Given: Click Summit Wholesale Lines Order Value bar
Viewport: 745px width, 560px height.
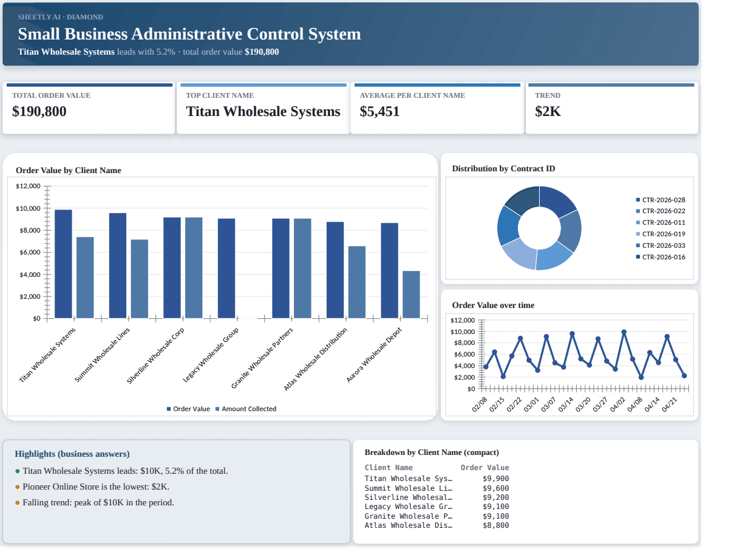Looking at the screenshot, I should point(118,265).
